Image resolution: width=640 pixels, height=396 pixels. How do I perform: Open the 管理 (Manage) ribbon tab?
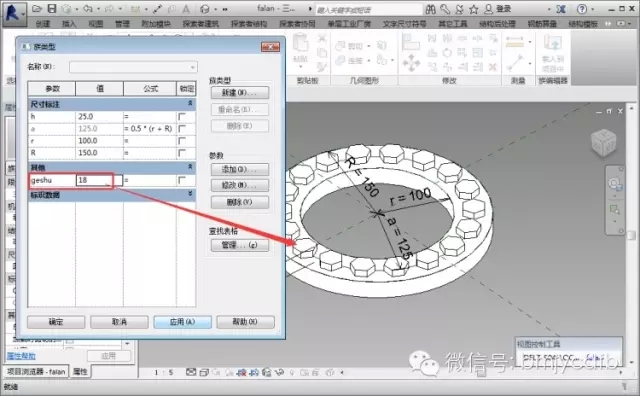point(122,24)
